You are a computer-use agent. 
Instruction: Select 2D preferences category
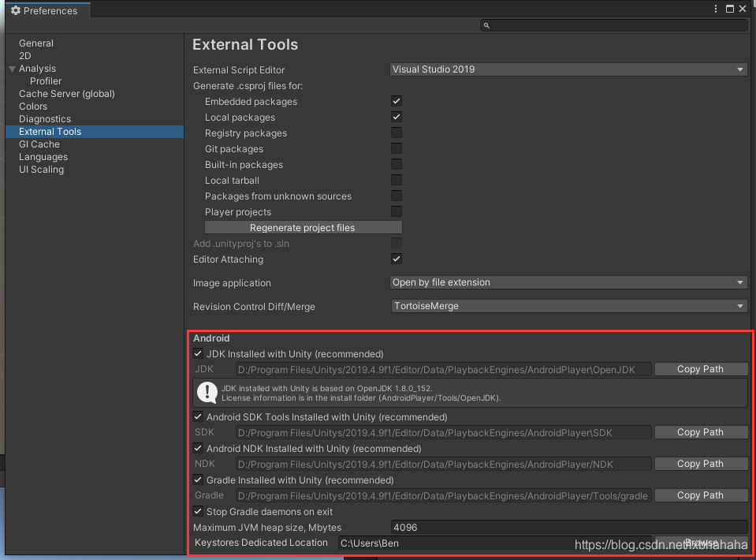coord(25,55)
